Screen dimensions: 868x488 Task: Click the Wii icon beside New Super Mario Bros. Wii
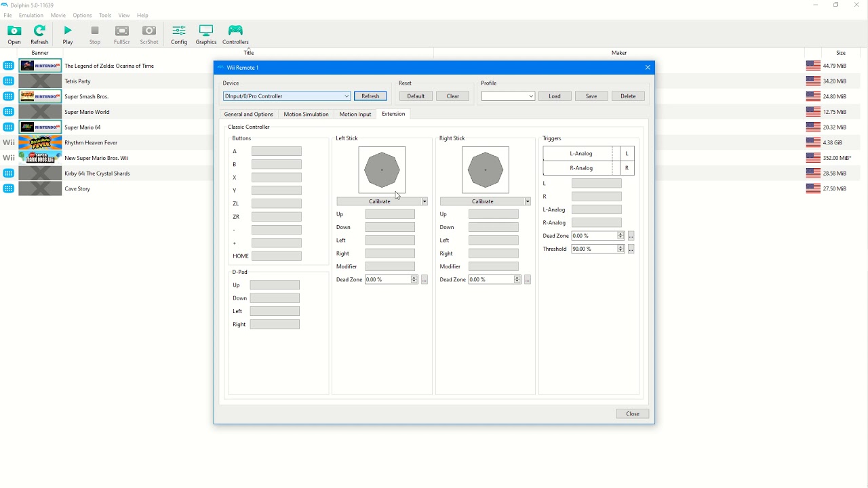pos(8,158)
